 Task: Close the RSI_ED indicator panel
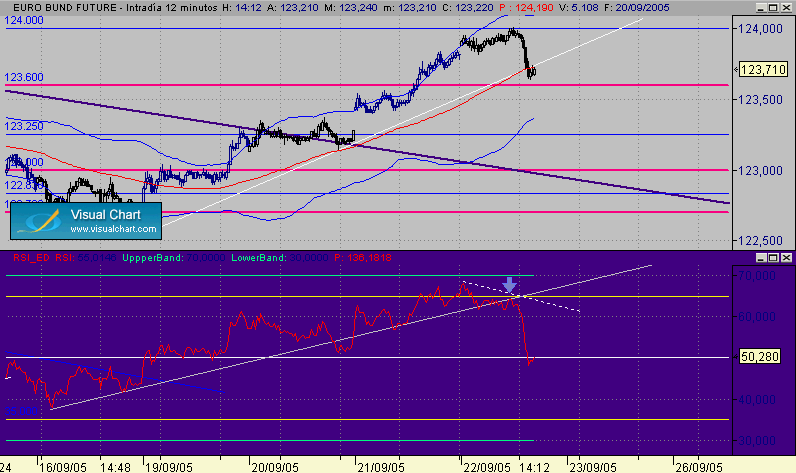click(785, 258)
